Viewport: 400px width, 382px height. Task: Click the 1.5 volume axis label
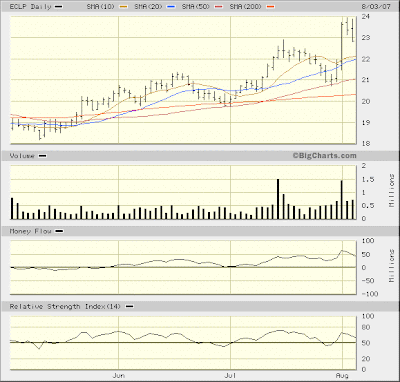368,179
